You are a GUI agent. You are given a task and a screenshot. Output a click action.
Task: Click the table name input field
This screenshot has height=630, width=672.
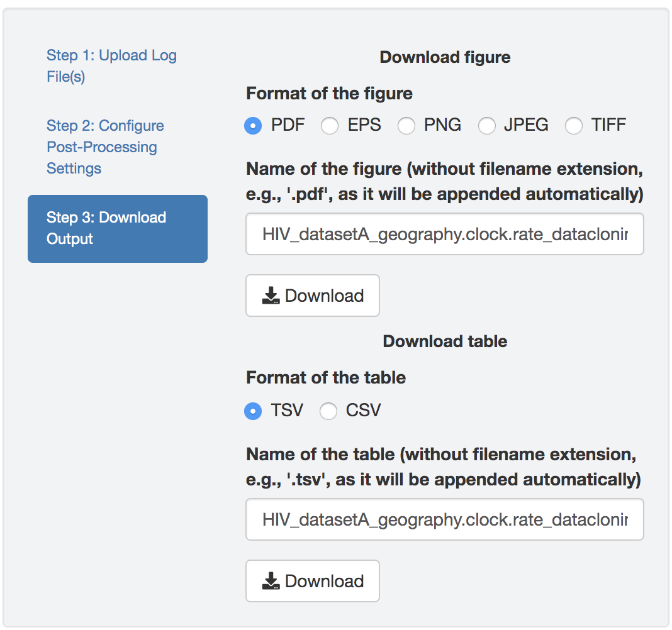click(444, 519)
